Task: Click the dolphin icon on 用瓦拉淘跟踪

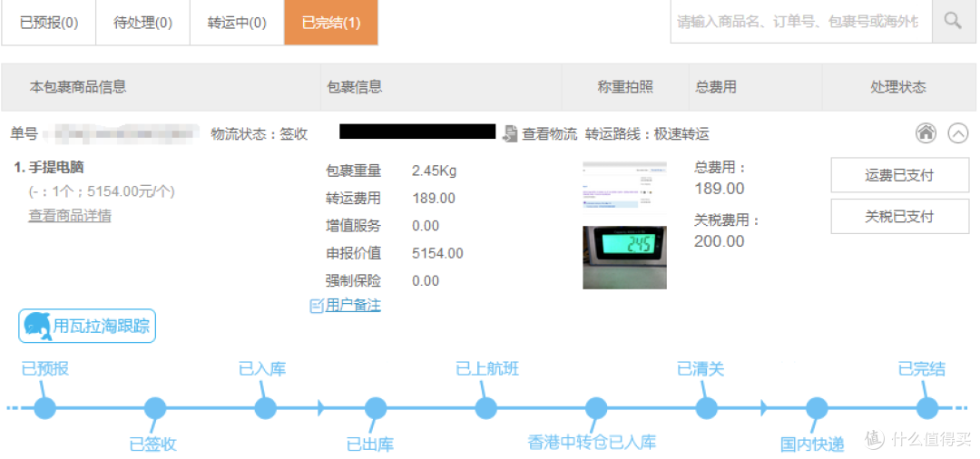Action: [37, 326]
